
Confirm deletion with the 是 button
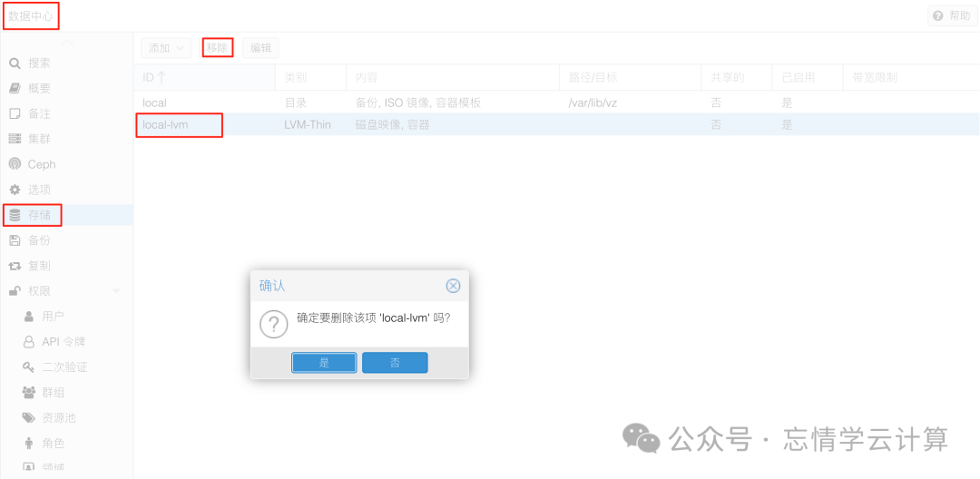click(x=324, y=363)
